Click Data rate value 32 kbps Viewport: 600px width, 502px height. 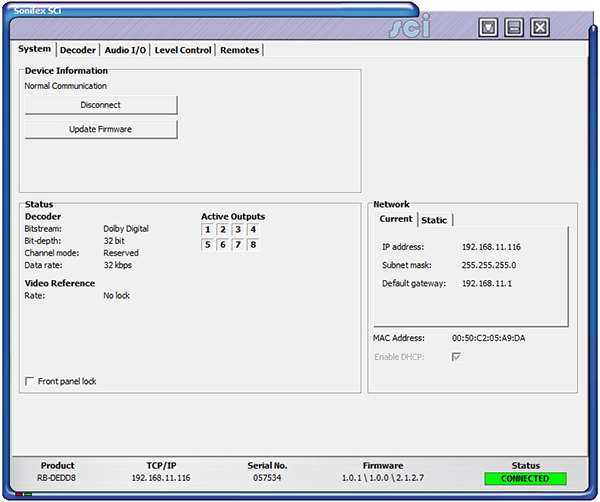pos(118,265)
